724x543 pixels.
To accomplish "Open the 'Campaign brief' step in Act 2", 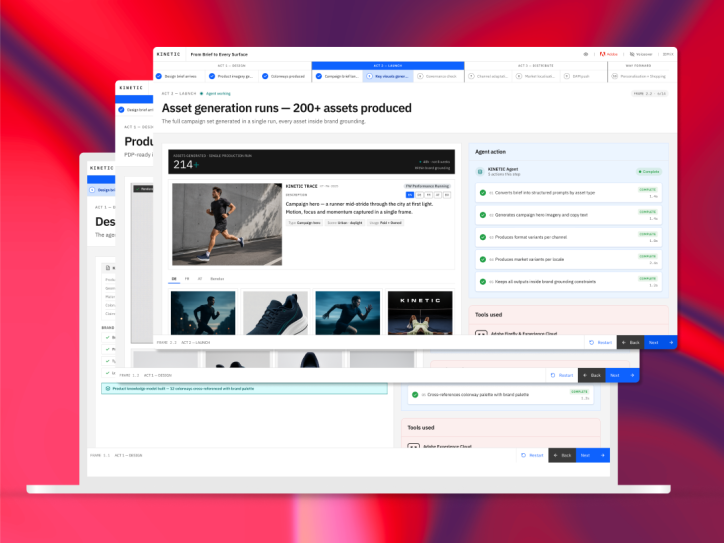I will (x=337, y=76).
